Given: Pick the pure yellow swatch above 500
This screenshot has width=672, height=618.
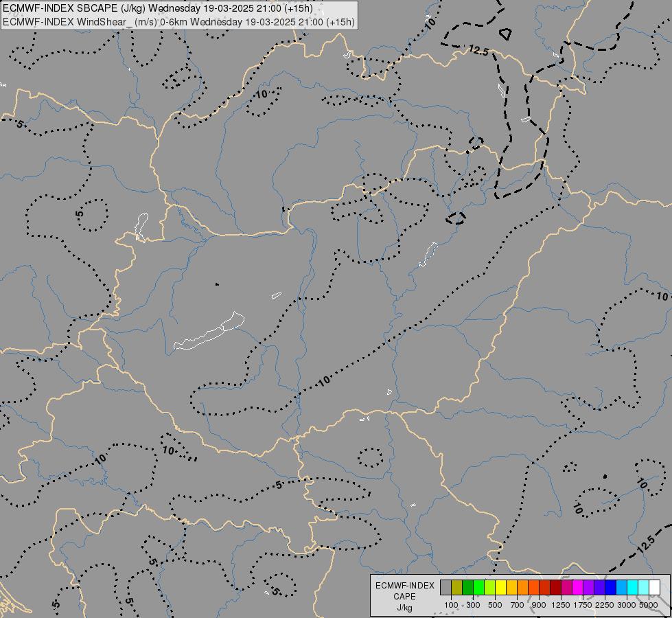Looking at the screenshot, I should pos(500,588).
